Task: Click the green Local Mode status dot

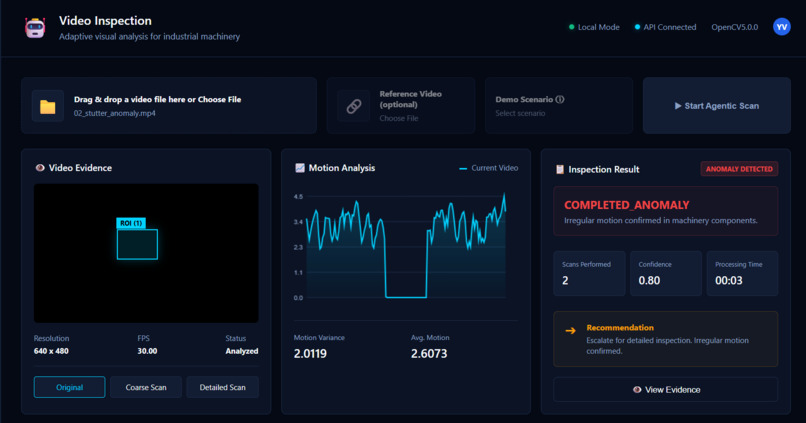Action: point(571,27)
